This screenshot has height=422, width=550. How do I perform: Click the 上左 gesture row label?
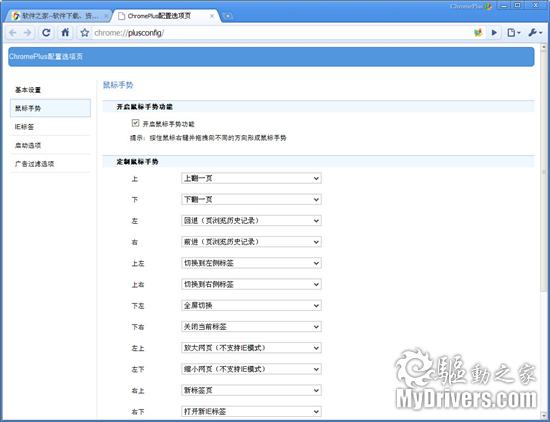click(138, 263)
